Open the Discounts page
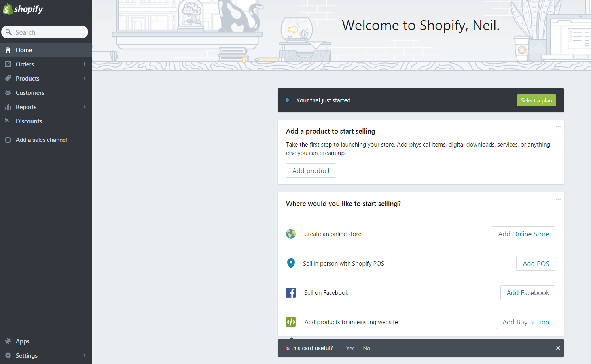Image resolution: width=591 pixels, height=364 pixels. [46, 121]
